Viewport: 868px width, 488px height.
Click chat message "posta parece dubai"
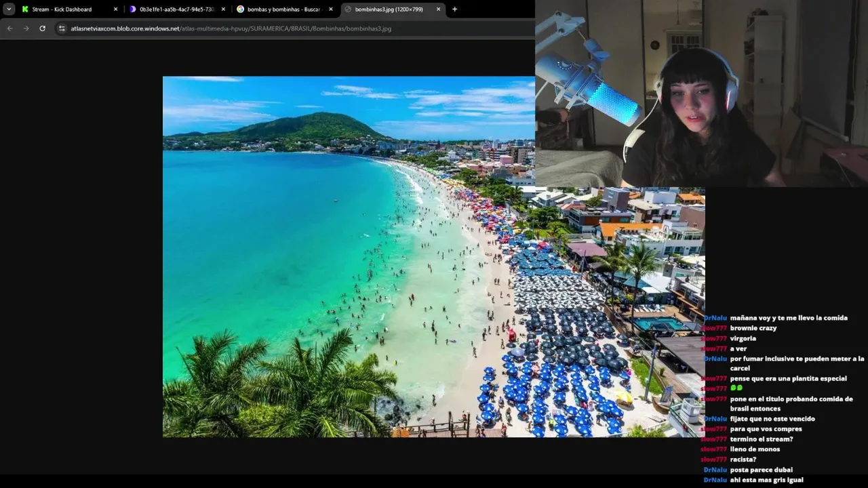761,470
